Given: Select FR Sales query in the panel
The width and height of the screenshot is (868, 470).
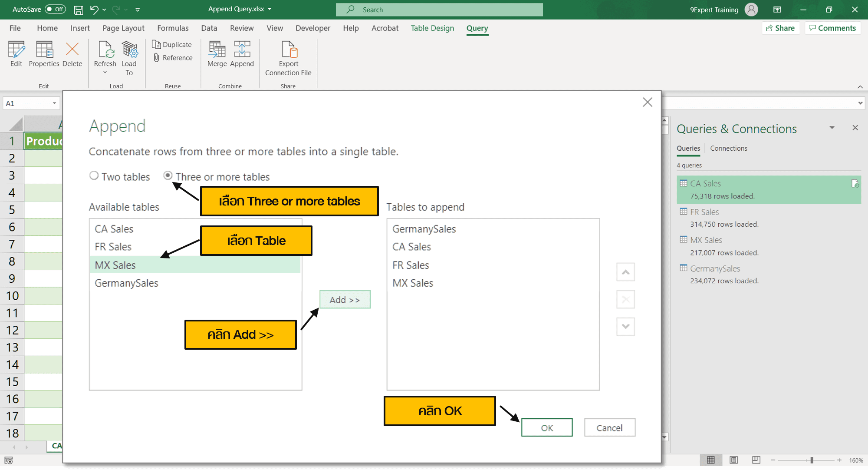Looking at the screenshot, I should [x=704, y=212].
